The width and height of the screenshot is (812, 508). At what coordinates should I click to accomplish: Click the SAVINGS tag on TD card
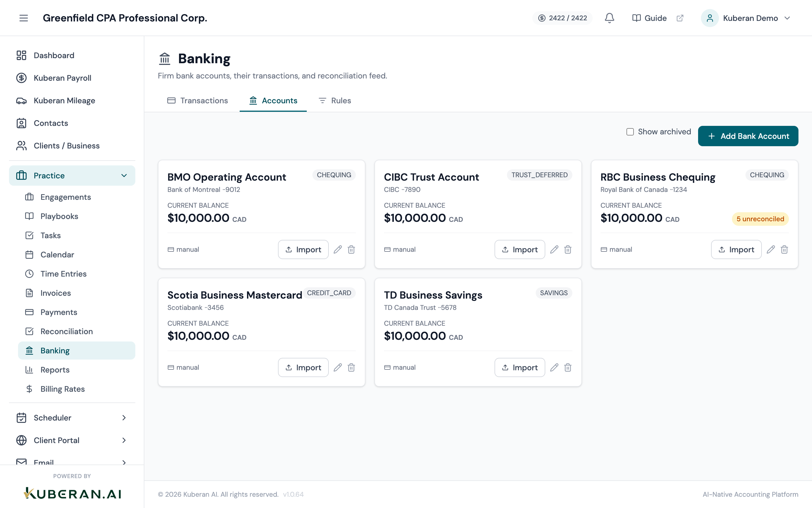554,293
